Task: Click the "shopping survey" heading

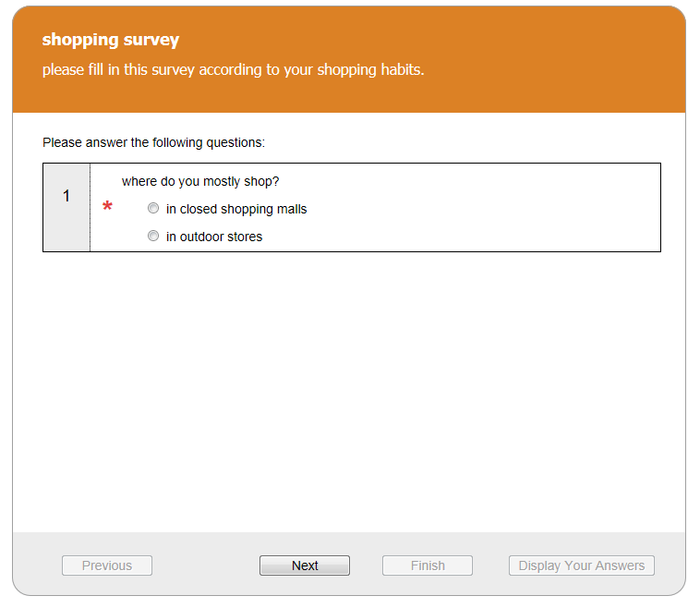Action: (111, 40)
